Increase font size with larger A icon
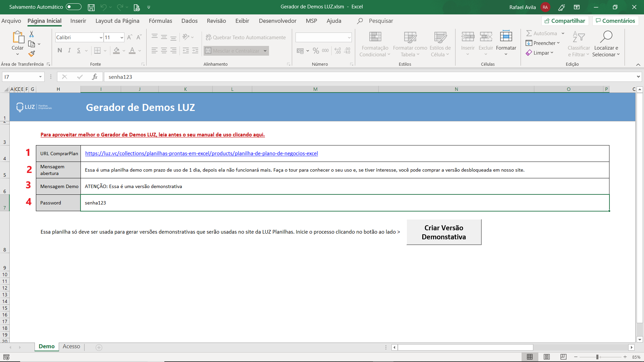 point(129,37)
